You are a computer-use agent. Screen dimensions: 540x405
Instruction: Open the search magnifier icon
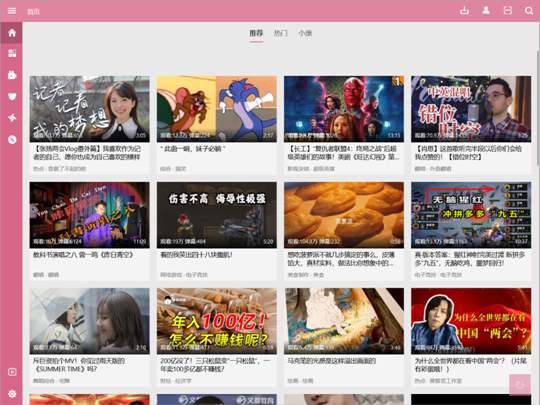529,11
